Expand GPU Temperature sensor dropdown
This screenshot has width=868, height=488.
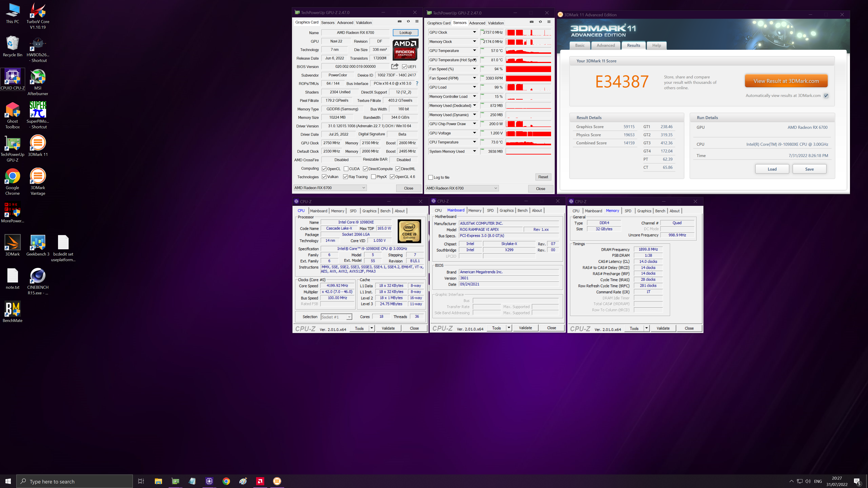[474, 51]
